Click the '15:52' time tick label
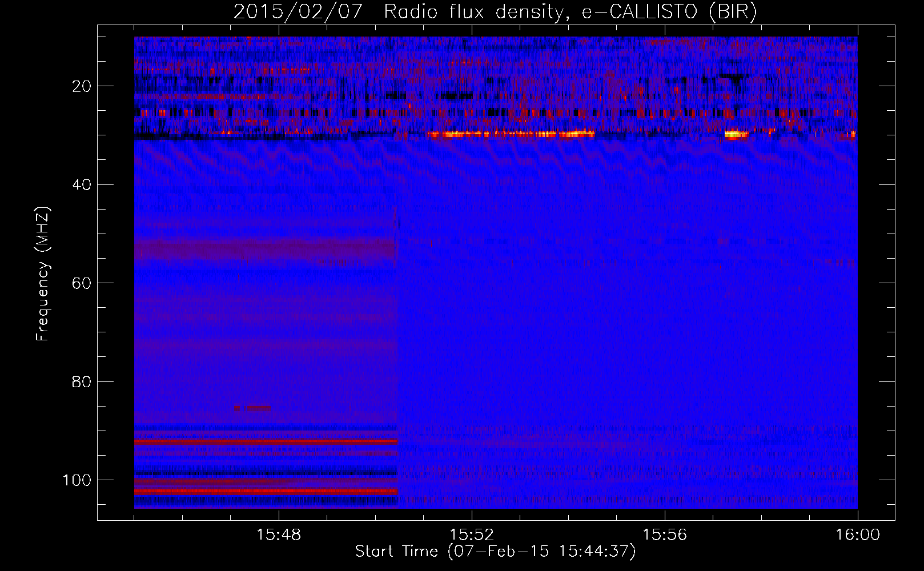 tap(472, 535)
